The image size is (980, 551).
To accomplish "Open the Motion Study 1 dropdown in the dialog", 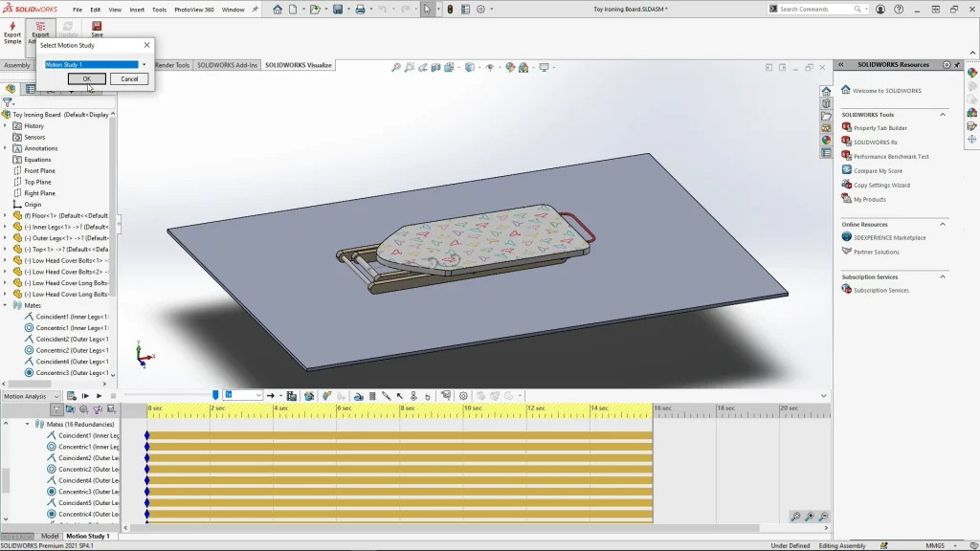I will [144, 65].
